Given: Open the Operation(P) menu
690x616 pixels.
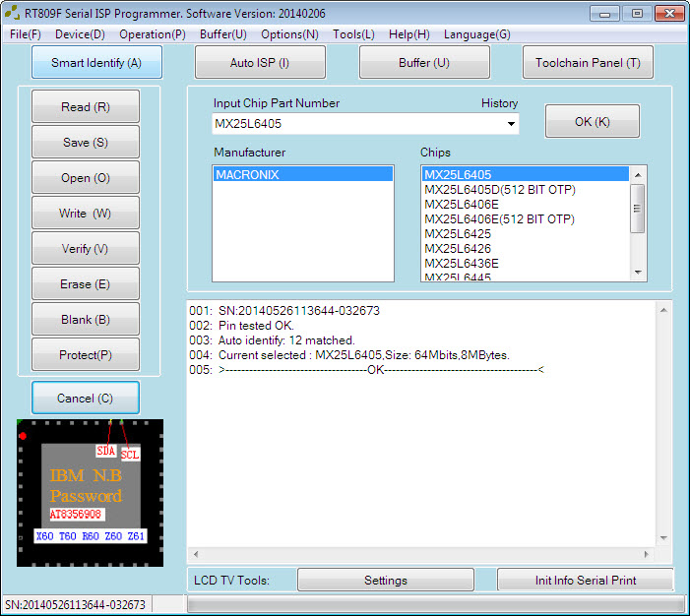Looking at the screenshot, I should 153,34.
